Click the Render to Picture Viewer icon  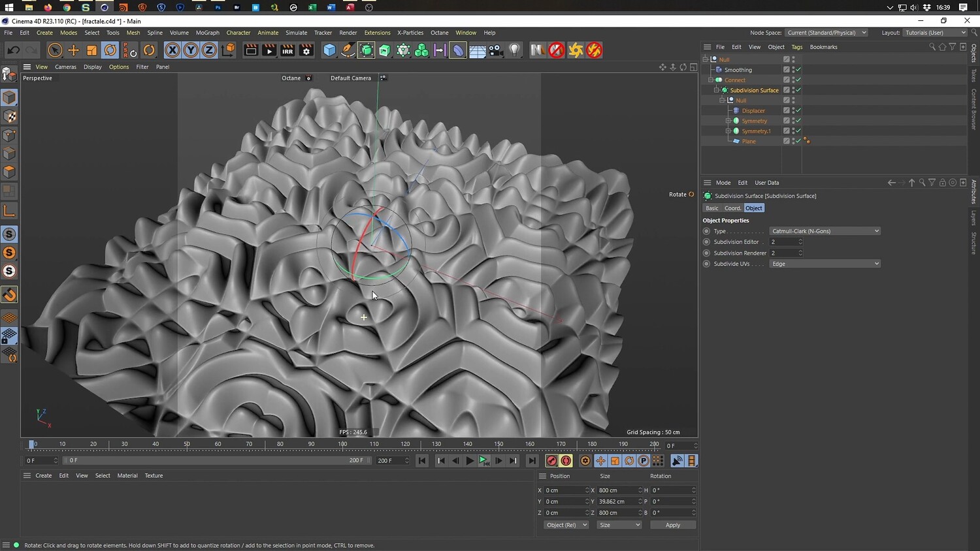coord(269,50)
